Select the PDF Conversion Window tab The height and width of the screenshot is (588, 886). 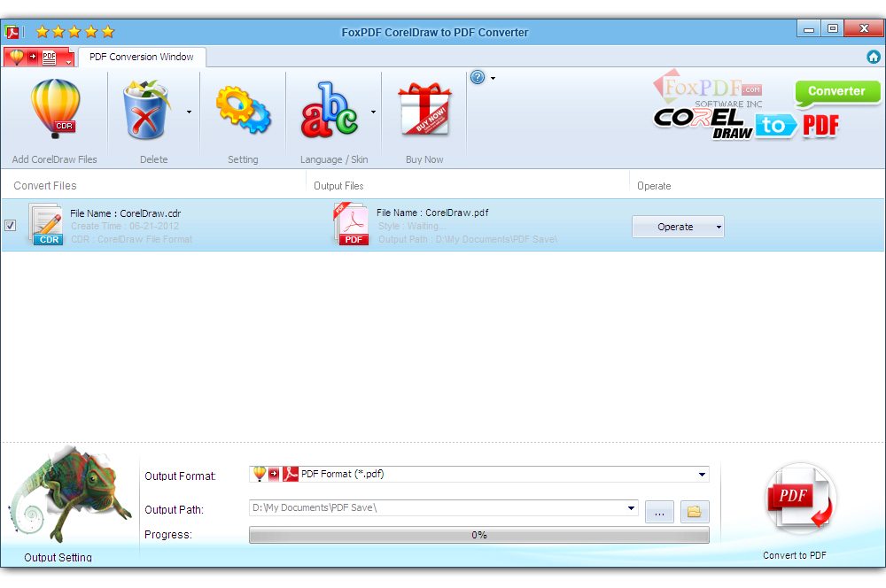(141, 57)
